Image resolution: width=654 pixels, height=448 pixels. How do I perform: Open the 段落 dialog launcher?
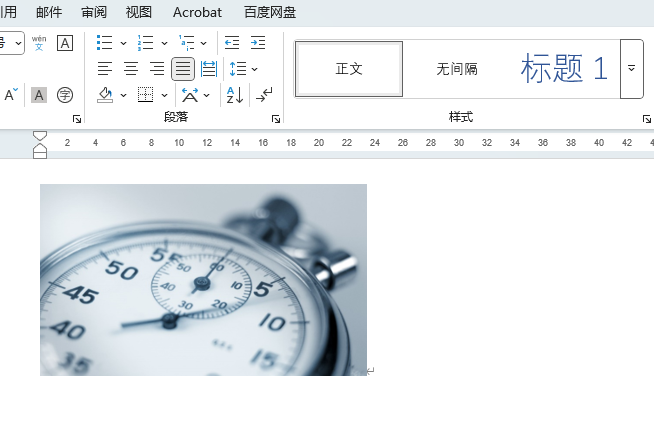[x=276, y=119]
